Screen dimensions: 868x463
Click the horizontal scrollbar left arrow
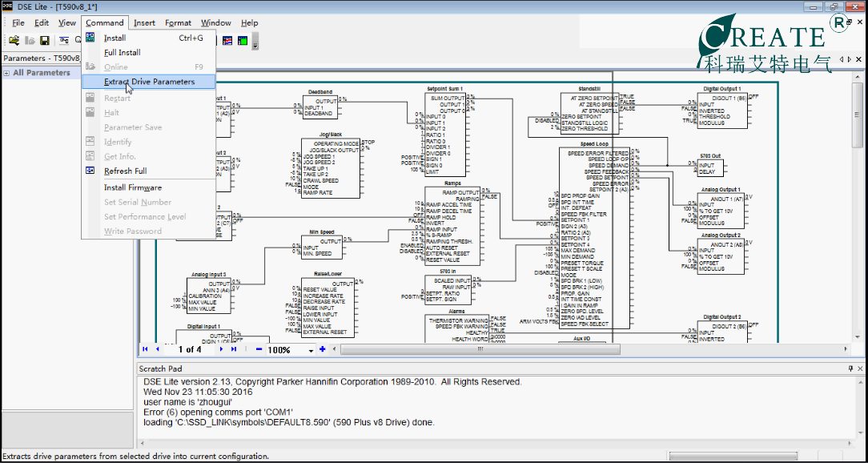click(335, 349)
